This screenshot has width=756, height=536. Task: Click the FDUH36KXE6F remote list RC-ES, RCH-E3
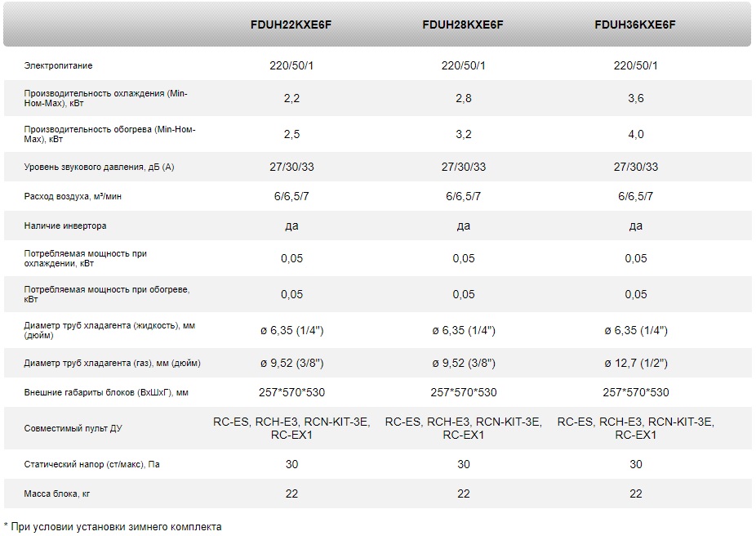[x=635, y=428]
